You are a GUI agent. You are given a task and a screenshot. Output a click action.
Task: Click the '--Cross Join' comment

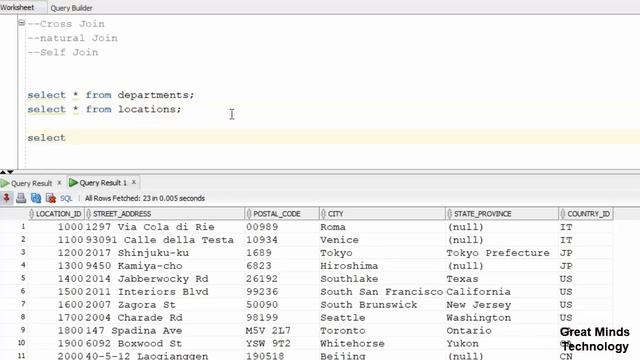tap(66, 24)
